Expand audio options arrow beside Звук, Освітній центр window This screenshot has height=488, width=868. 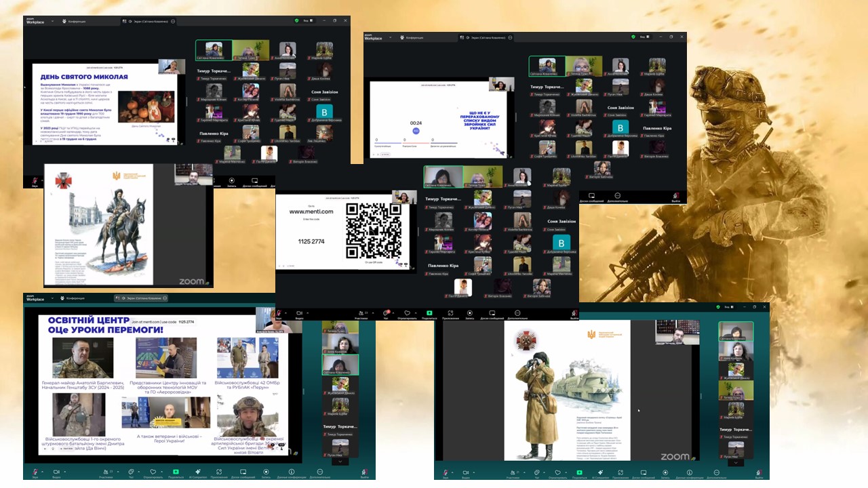pyautogui.click(x=42, y=471)
